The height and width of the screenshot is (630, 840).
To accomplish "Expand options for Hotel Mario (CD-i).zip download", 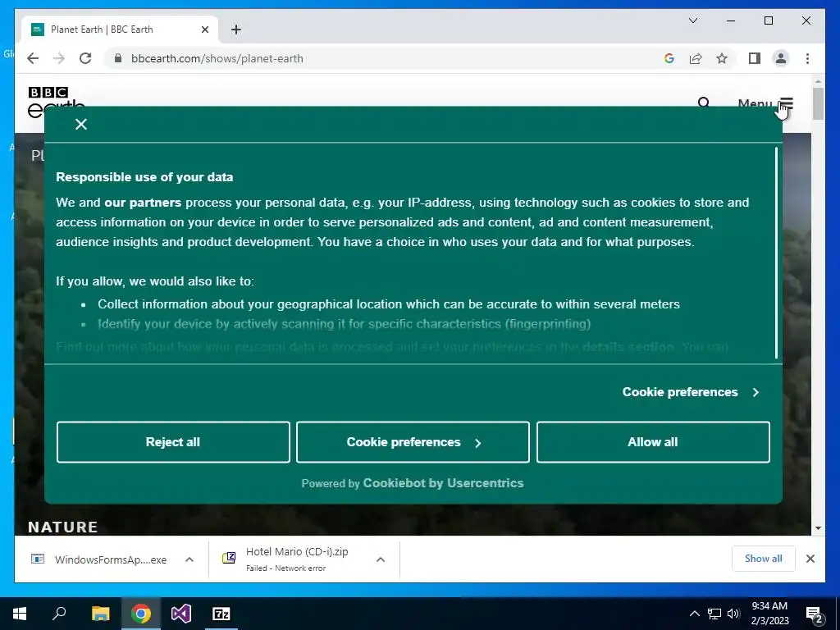I will pos(381,559).
